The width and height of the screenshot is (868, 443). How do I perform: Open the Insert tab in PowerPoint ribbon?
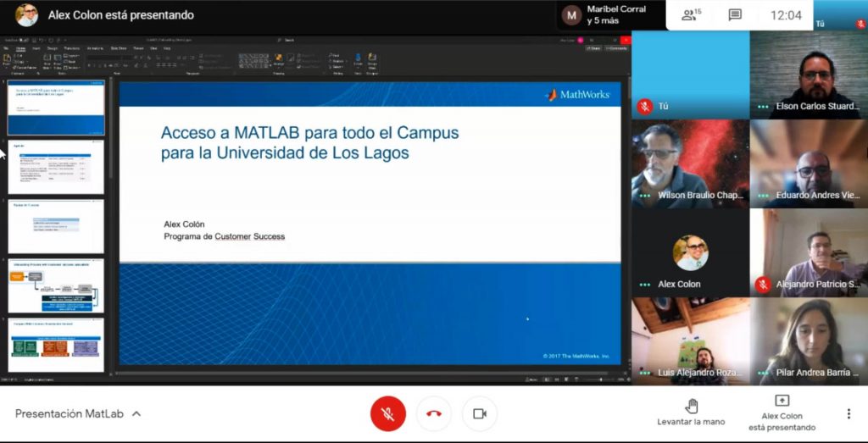(x=36, y=48)
